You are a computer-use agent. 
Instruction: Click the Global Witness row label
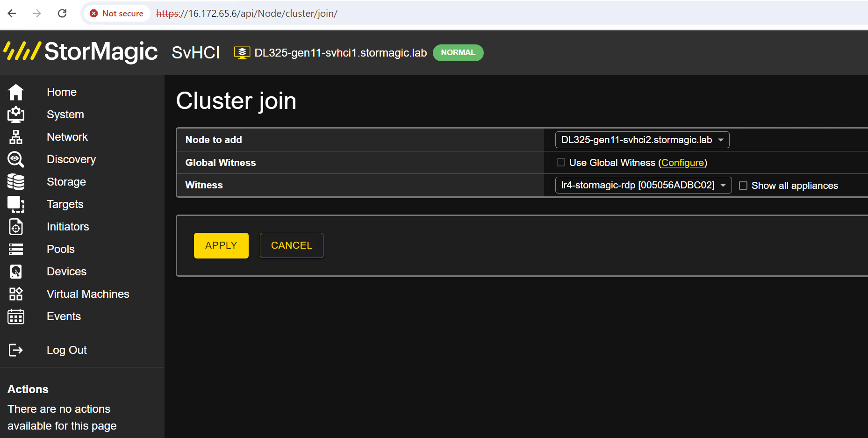pyautogui.click(x=221, y=163)
